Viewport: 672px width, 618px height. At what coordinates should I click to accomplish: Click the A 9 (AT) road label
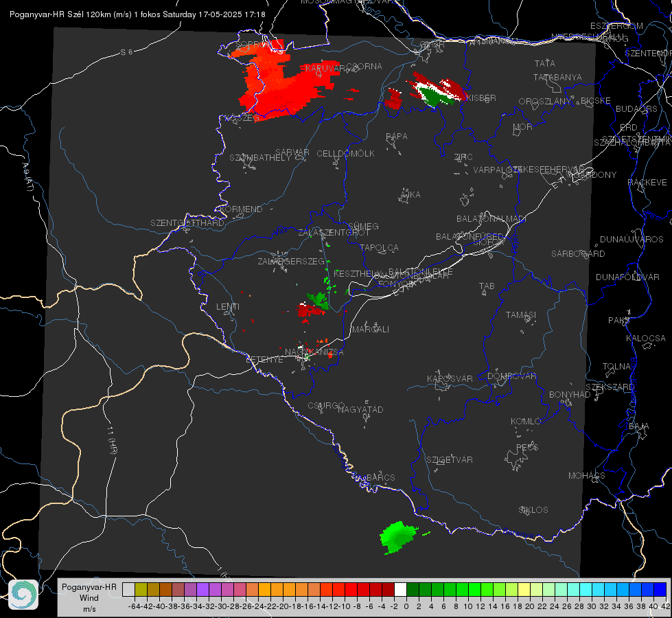pos(28,177)
